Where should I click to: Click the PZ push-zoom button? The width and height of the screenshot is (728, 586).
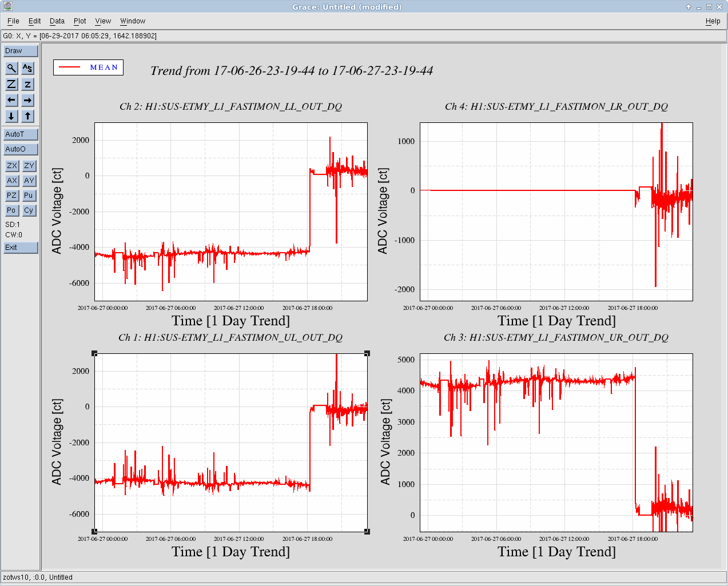[x=12, y=196]
